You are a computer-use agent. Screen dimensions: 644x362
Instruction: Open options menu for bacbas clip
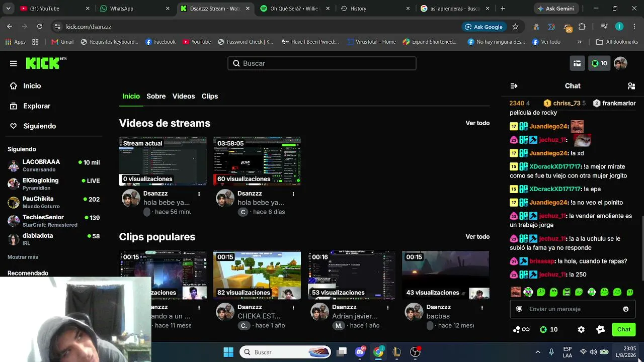pos(482,307)
